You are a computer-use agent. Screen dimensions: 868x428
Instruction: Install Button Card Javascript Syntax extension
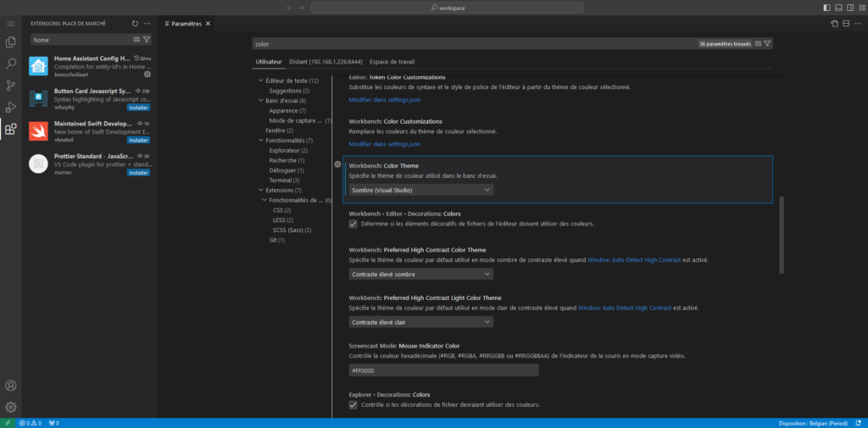138,108
